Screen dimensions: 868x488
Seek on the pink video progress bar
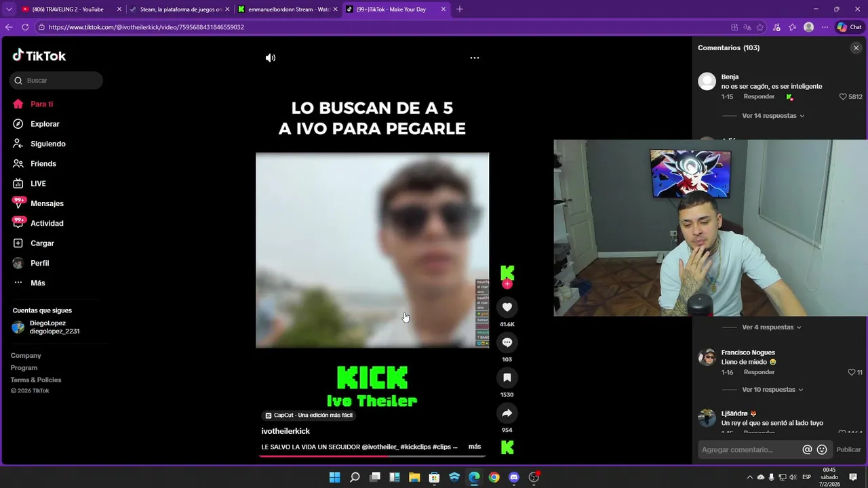pos(372,456)
